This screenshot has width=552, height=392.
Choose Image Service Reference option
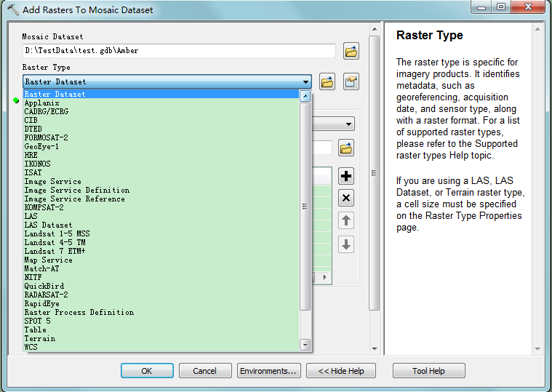pos(161,199)
